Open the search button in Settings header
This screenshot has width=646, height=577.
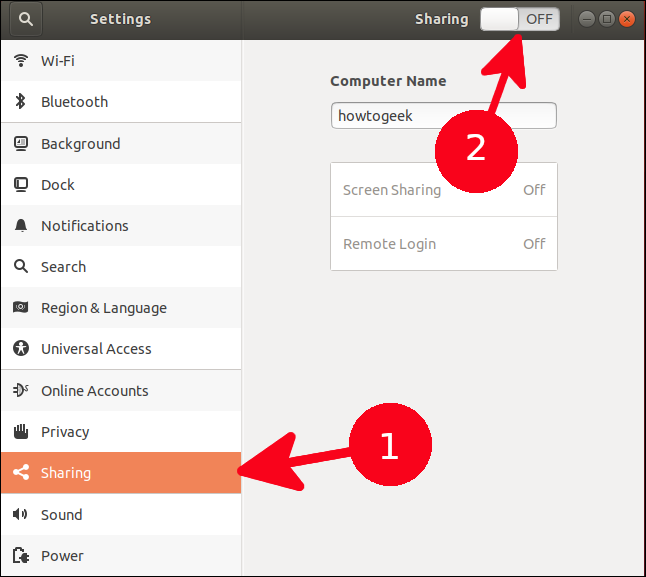26,19
